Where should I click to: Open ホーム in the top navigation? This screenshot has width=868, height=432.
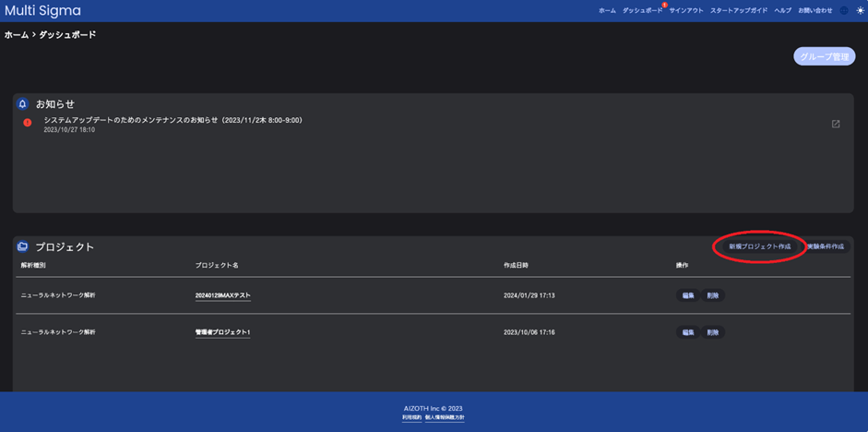(607, 11)
